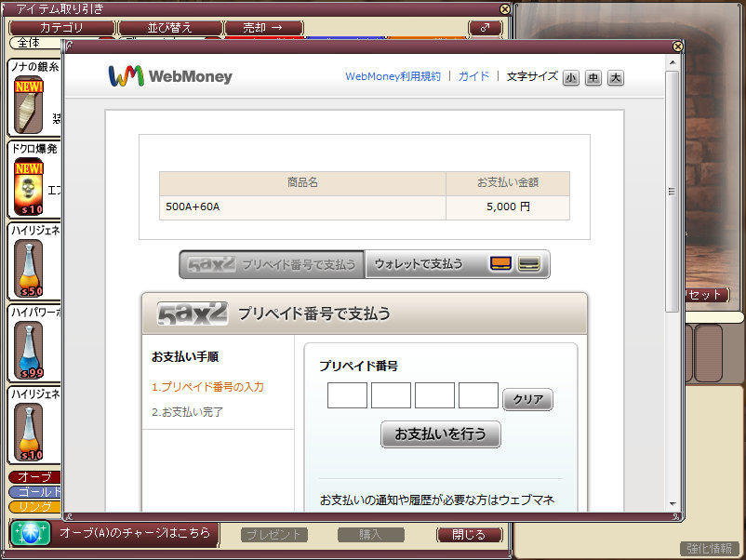The image size is (746, 560).
Task: Click the 500A+60A product name
Action: (193, 207)
